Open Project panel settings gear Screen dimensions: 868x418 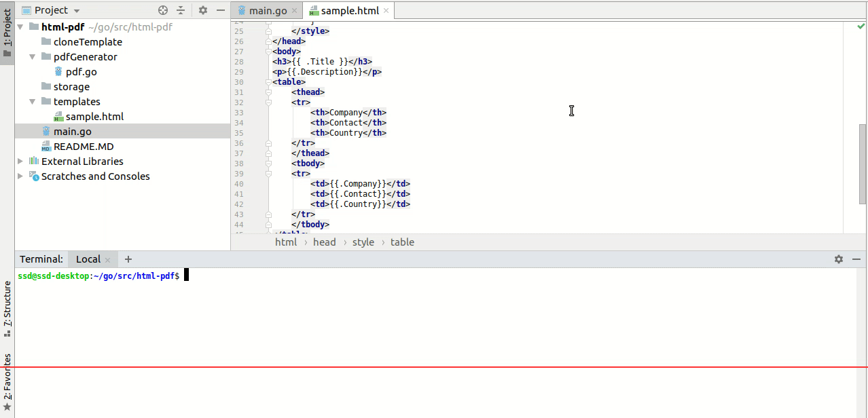[203, 10]
